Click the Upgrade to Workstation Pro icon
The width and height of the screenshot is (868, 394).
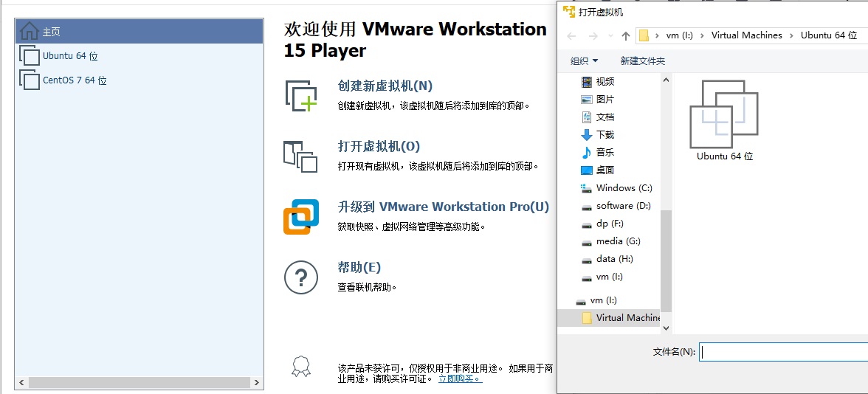(301, 217)
